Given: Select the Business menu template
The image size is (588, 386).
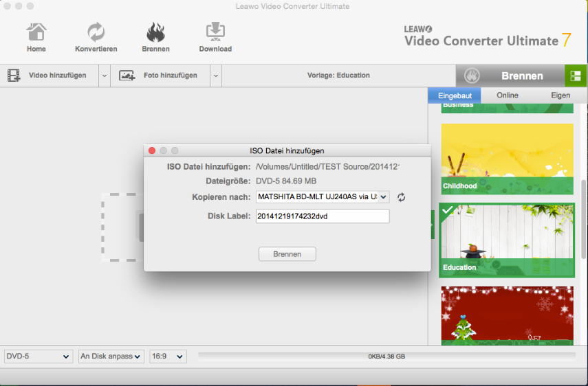Looking at the screenshot, I should point(507,109).
